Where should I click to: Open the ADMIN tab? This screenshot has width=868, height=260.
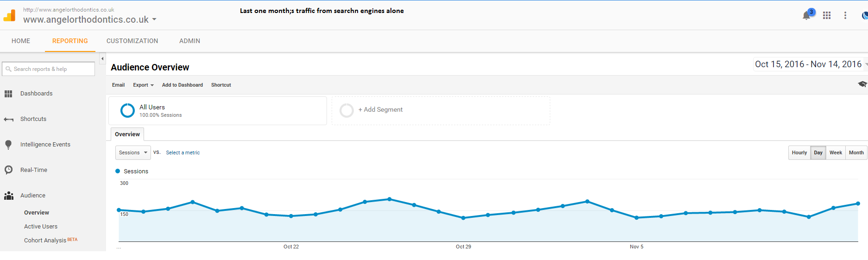click(x=189, y=41)
